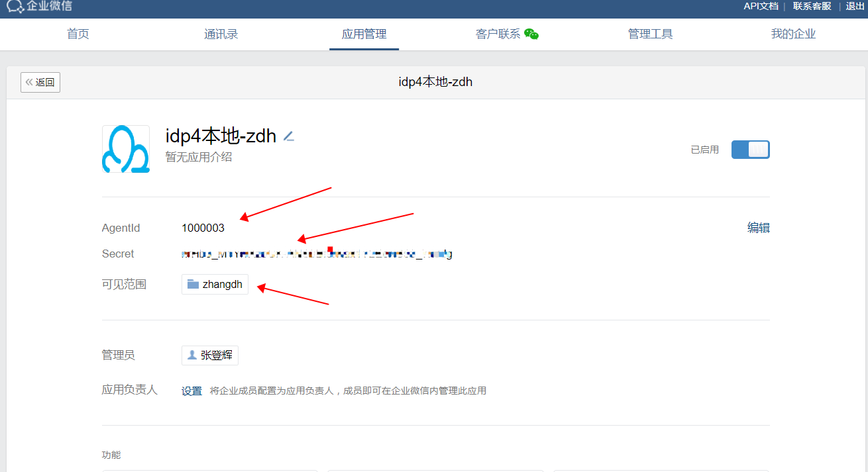Click the person icon beside 张登辉
This screenshot has height=472, width=868.
tap(192, 355)
